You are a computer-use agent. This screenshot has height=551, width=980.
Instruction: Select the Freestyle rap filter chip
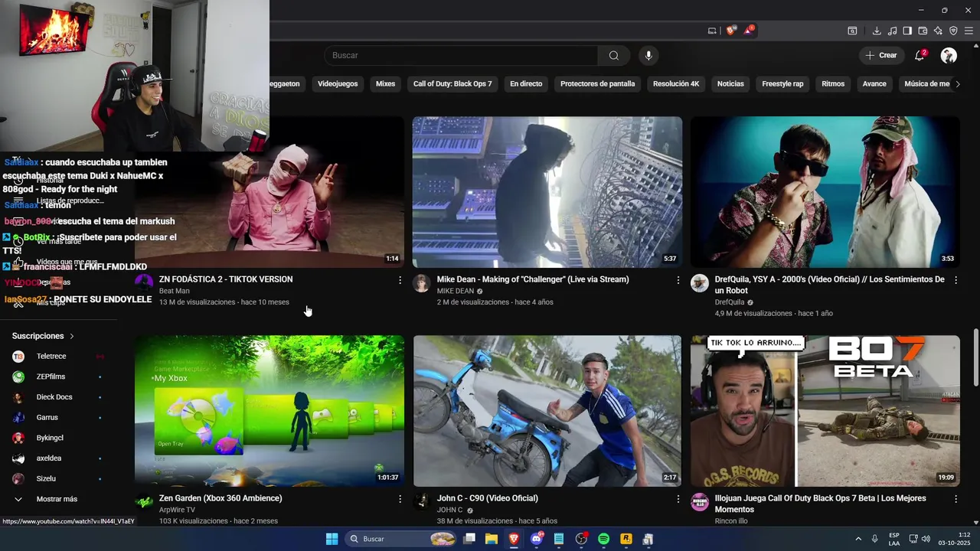tap(782, 84)
